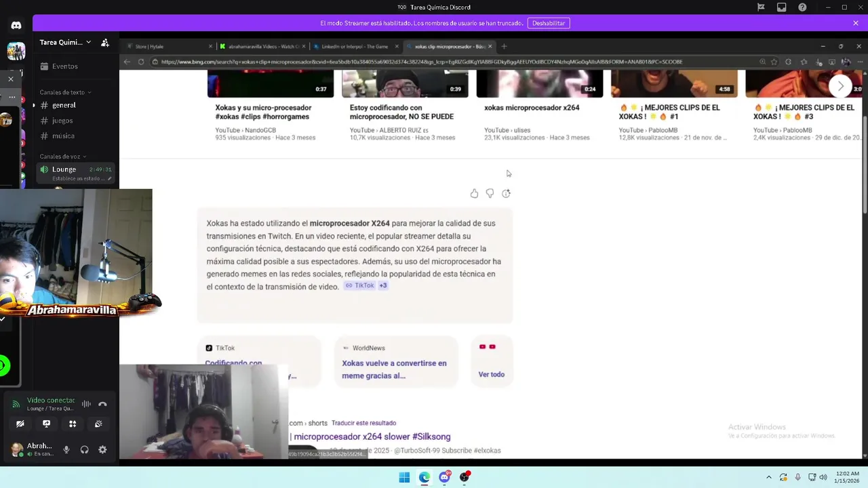Open Discord from the taskbar
The height and width of the screenshot is (488, 868).
click(x=445, y=477)
